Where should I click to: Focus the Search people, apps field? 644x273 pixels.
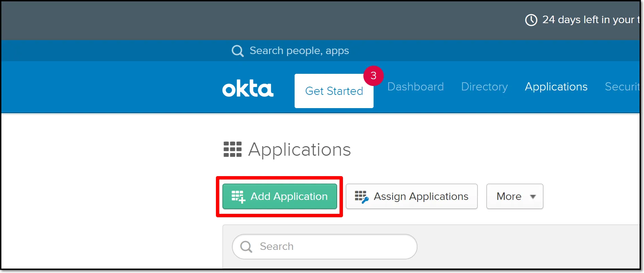[299, 51]
